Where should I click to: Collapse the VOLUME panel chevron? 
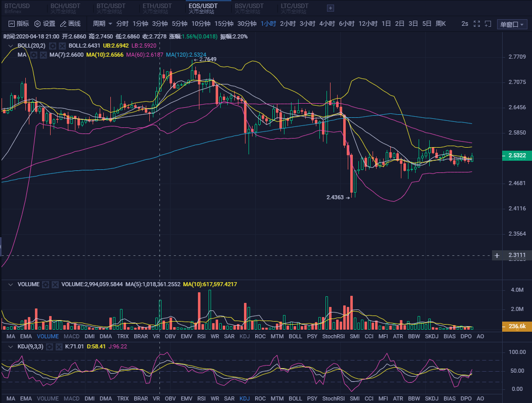point(11,285)
